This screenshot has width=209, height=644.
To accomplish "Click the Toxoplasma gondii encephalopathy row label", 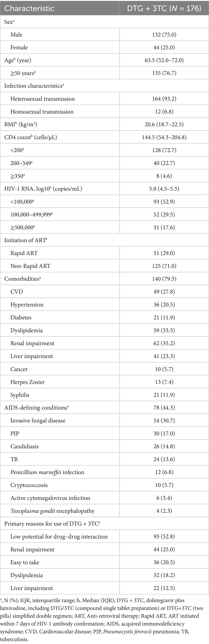I will point(52,511).
